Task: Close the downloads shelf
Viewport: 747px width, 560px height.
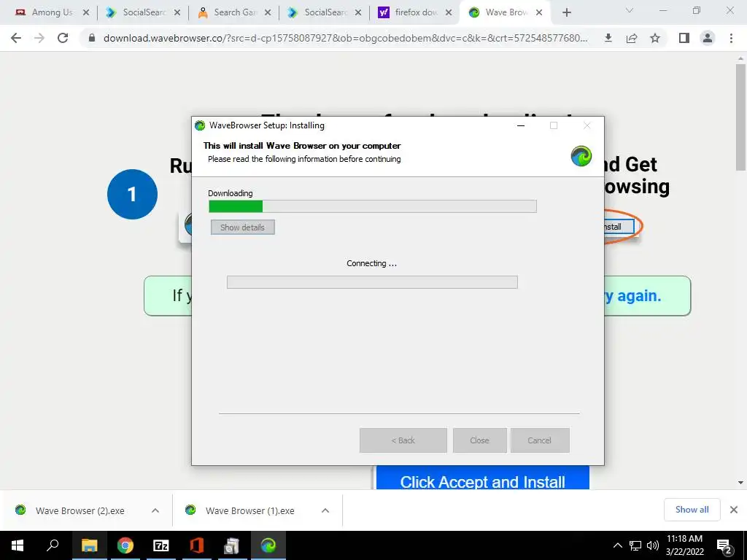Action: (734, 510)
